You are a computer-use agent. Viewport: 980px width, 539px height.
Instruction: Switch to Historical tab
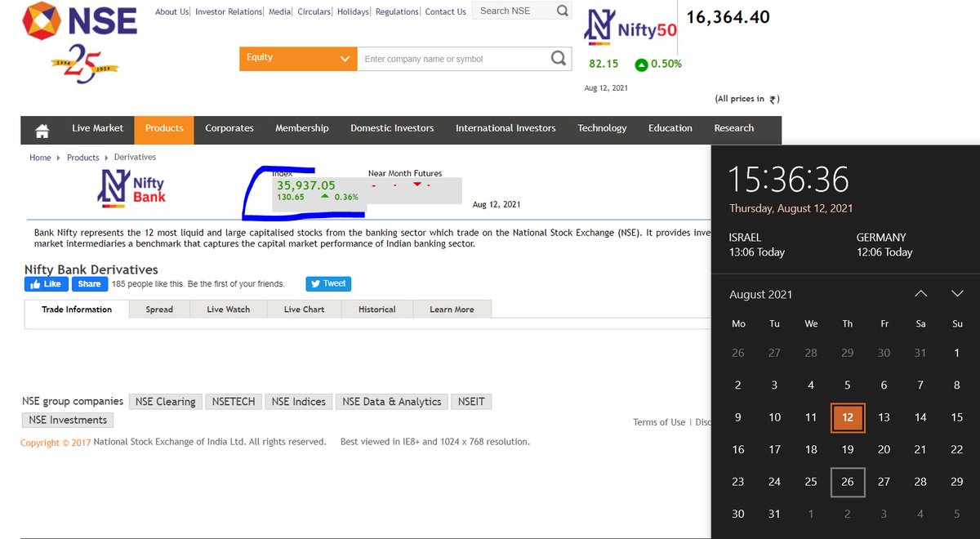pos(377,310)
